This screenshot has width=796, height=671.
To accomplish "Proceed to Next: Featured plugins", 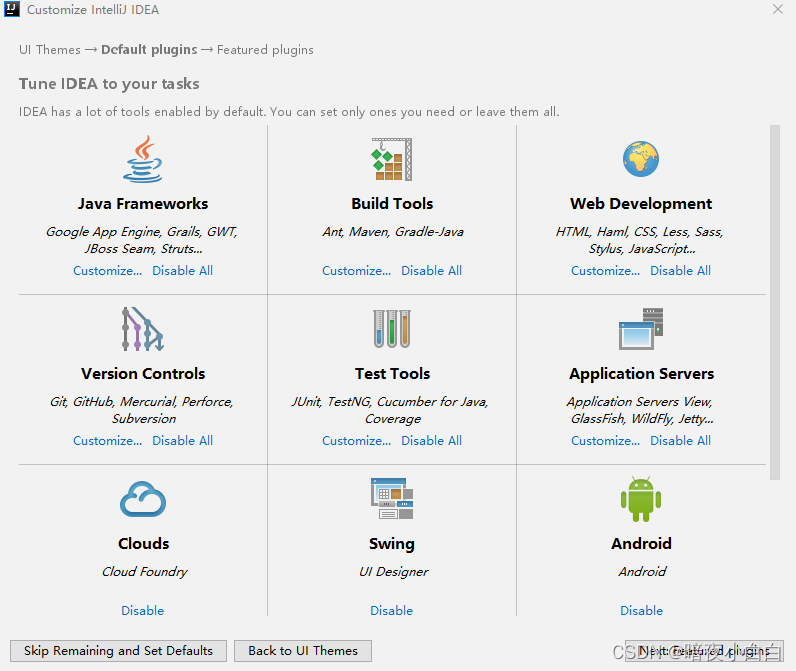I will pyautogui.click(x=704, y=651).
